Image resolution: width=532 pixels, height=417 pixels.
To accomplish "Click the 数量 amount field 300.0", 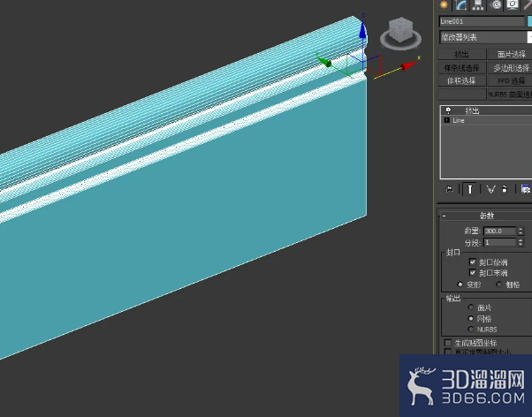I will tap(500, 231).
